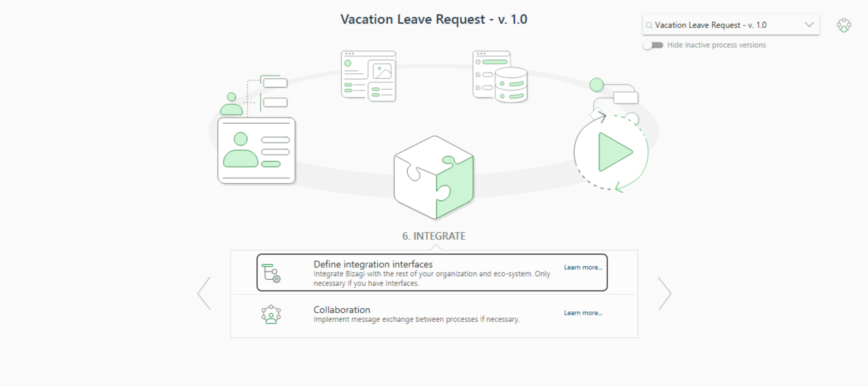Click the Hide inactive process versions label

716,45
